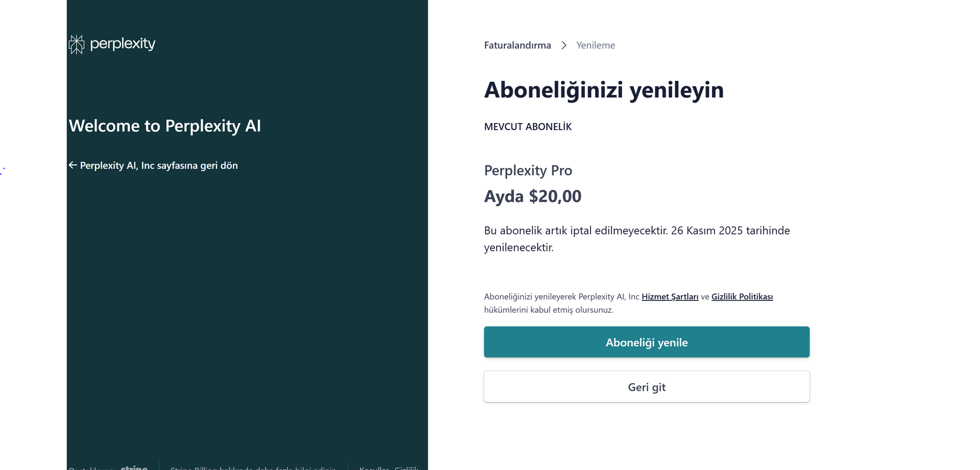The width and height of the screenshot is (980, 470).
Task: Click the Perplexity Pro plan name
Action: click(x=528, y=171)
